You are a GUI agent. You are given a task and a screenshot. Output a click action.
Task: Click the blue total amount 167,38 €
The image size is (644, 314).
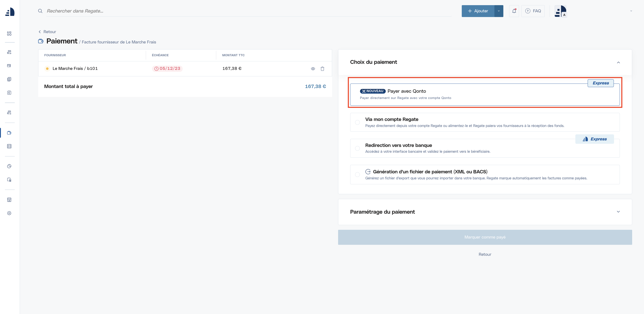316,86
